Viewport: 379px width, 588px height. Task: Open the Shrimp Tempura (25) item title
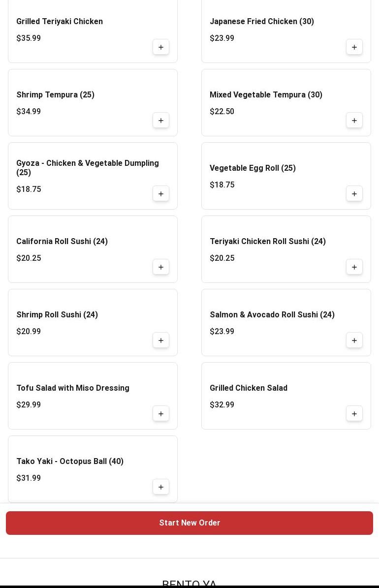click(x=55, y=94)
